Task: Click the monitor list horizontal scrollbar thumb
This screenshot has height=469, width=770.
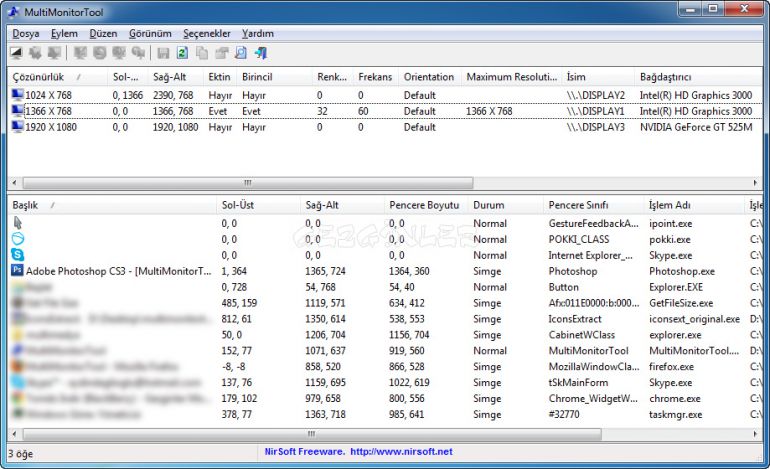Action: [248, 183]
